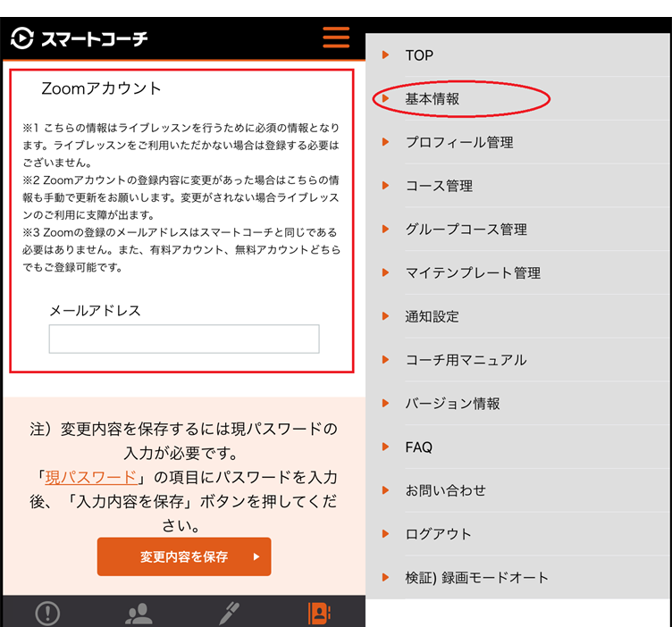This screenshot has width=672, height=627.
Task: Click the orange arrow beside ログアウト
Action: click(x=385, y=533)
